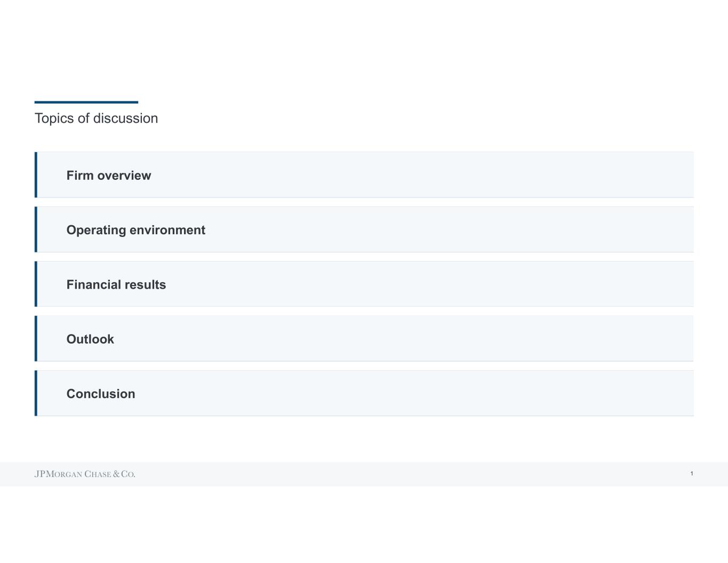Click blue accent bar beside Outlook
728x563 pixels.
point(36,338)
